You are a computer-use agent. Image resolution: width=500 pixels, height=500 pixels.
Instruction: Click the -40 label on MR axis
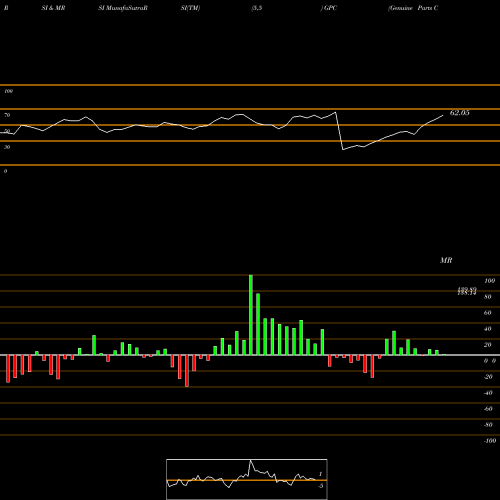click(488, 393)
